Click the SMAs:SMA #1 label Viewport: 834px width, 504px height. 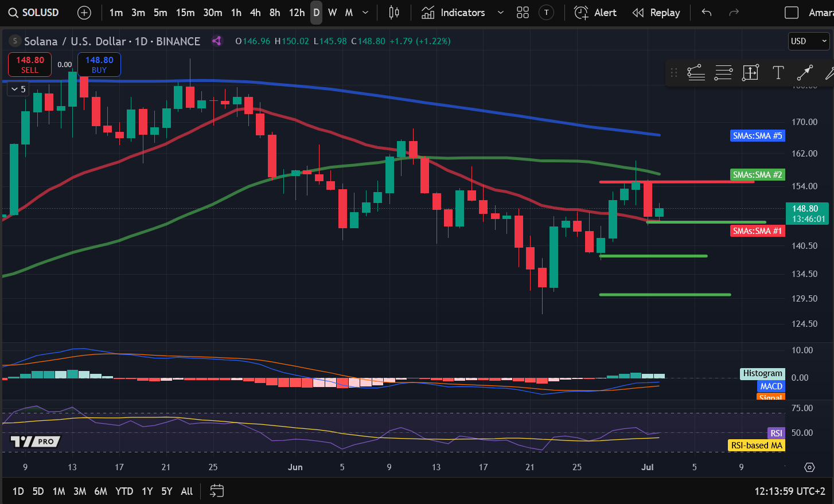pos(757,231)
